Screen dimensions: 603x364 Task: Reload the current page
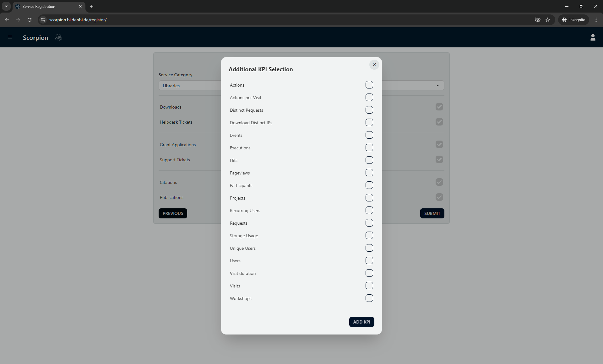[x=30, y=20]
